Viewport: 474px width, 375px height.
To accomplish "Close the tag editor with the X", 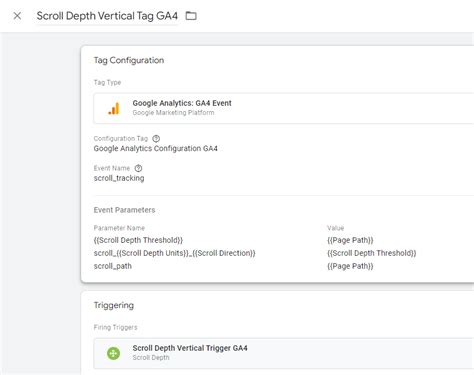I will click(x=17, y=16).
